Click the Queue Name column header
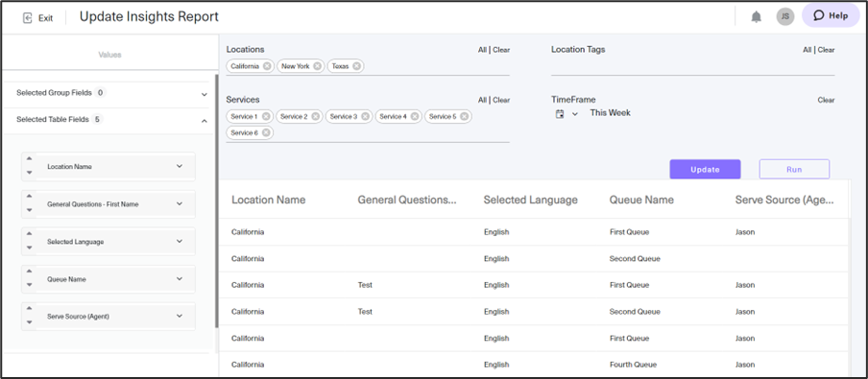 point(641,200)
